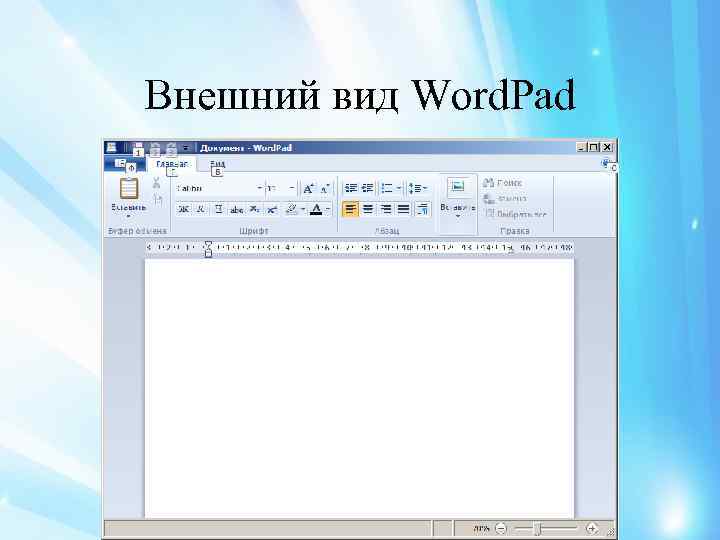
Task: Shrink font size with smaller A icon
Action: (x=325, y=188)
